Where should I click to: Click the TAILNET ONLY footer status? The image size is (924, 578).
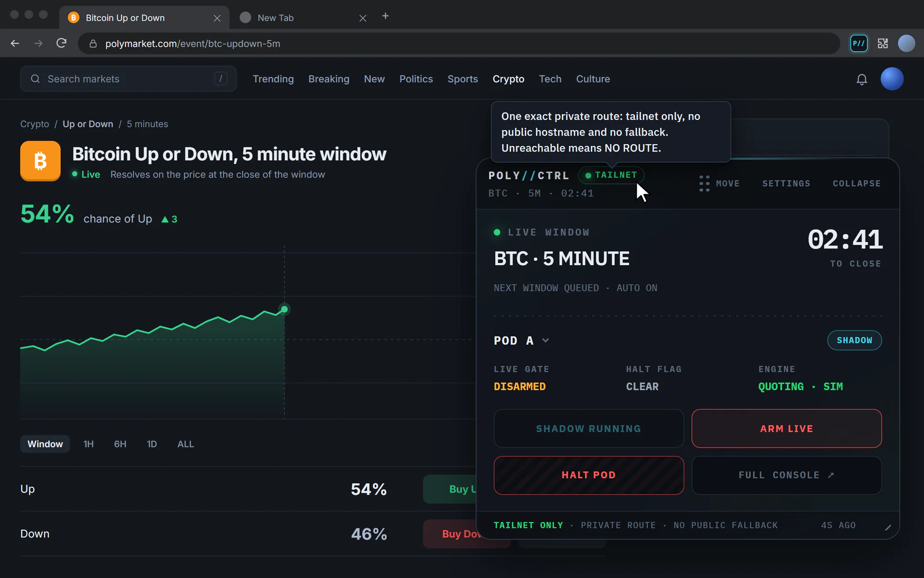point(529,525)
